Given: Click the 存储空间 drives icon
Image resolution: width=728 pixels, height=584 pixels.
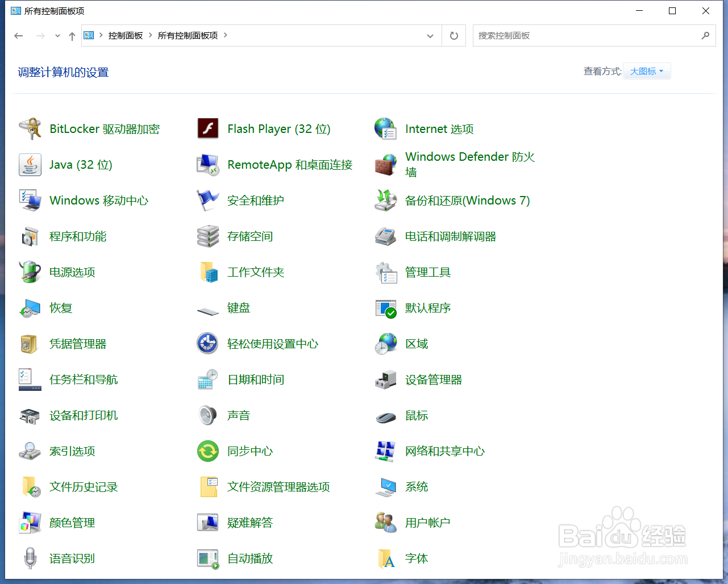Looking at the screenshot, I should point(208,236).
